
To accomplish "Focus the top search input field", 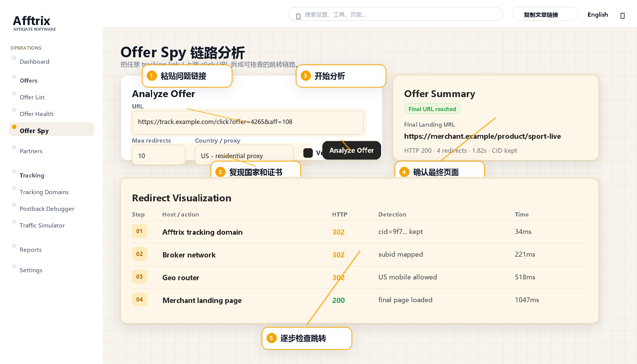I will (395, 14).
